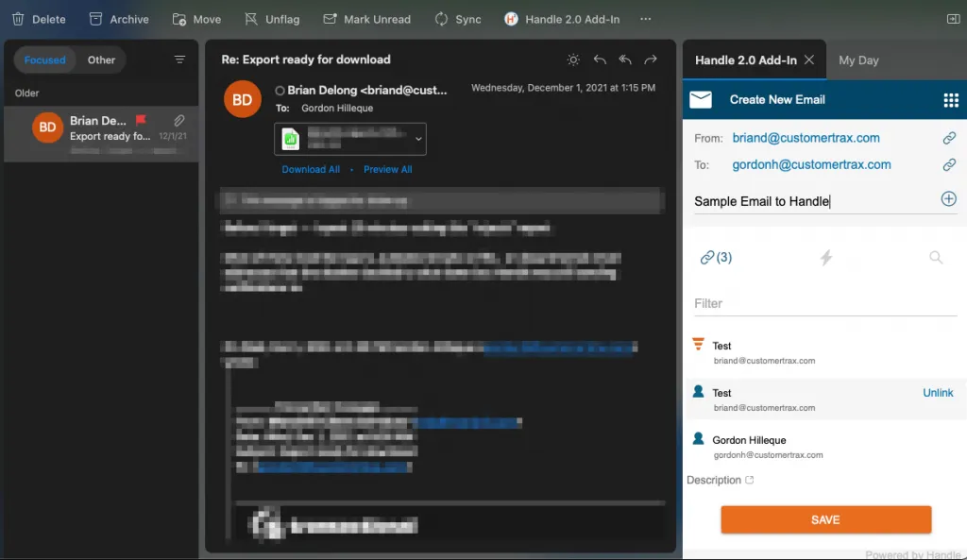Select the Brian De... email in list
The width and height of the screenshot is (967, 560).
point(101,134)
